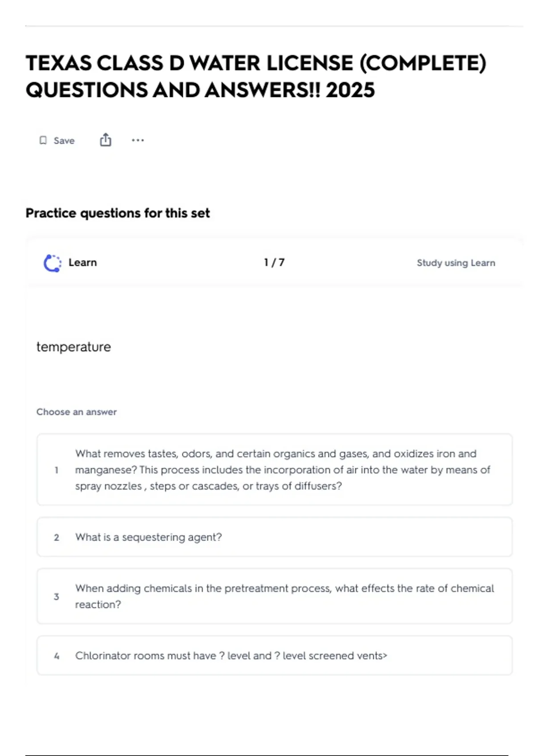The image size is (534, 756).
Task: Click the 1 / 7 question counter
Action: tap(274, 262)
